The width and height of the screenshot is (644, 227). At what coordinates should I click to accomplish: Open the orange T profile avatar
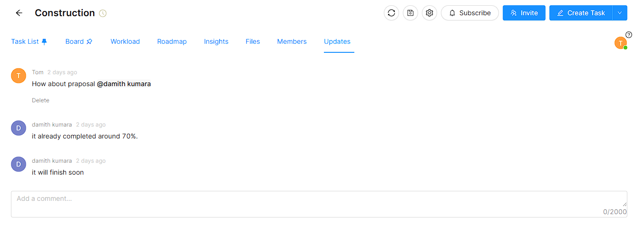click(620, 43)
